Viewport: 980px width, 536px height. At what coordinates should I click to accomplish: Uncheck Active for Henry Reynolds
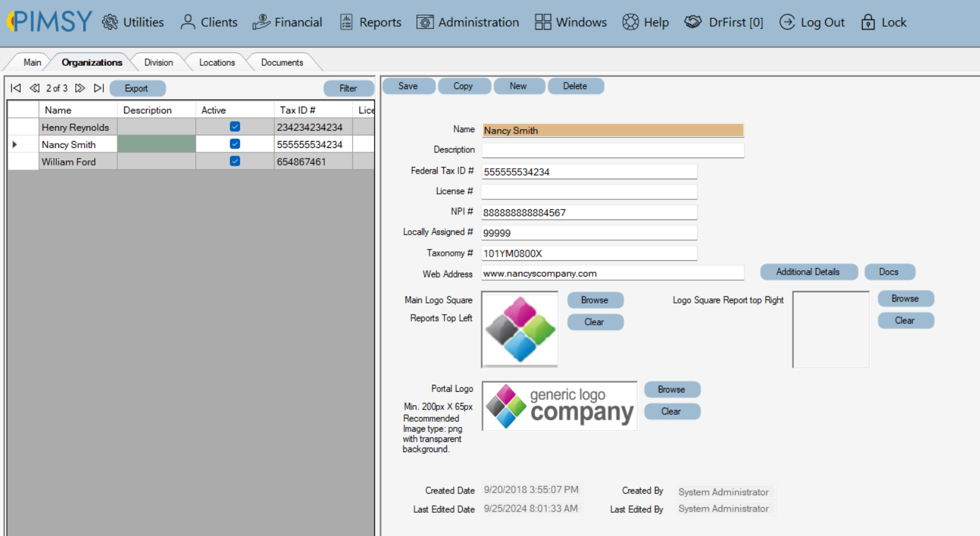[x=234, y=126]
